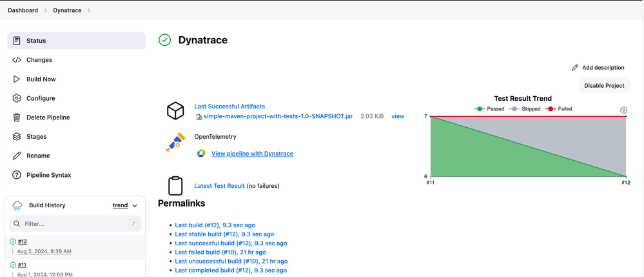Screen dimensions: 644x277
Task: Open View pipeline with Dynatrace link
Action: pyautogui.click(x=252, y=154)
